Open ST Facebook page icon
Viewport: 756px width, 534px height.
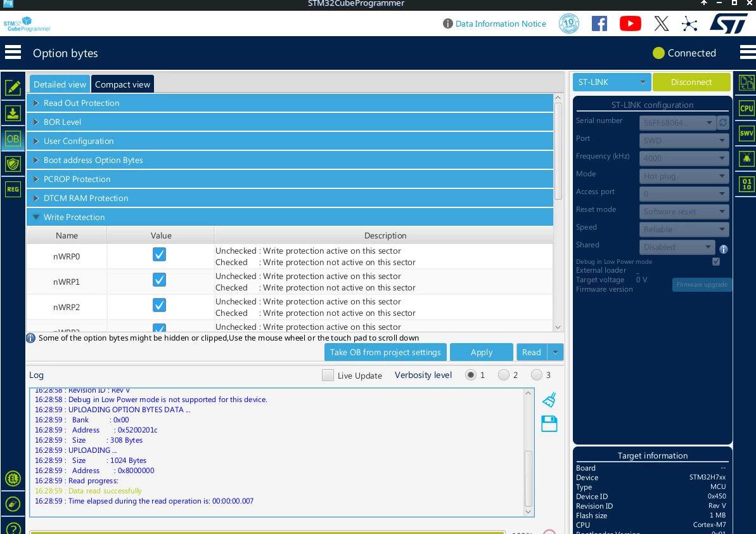(599, 23)
